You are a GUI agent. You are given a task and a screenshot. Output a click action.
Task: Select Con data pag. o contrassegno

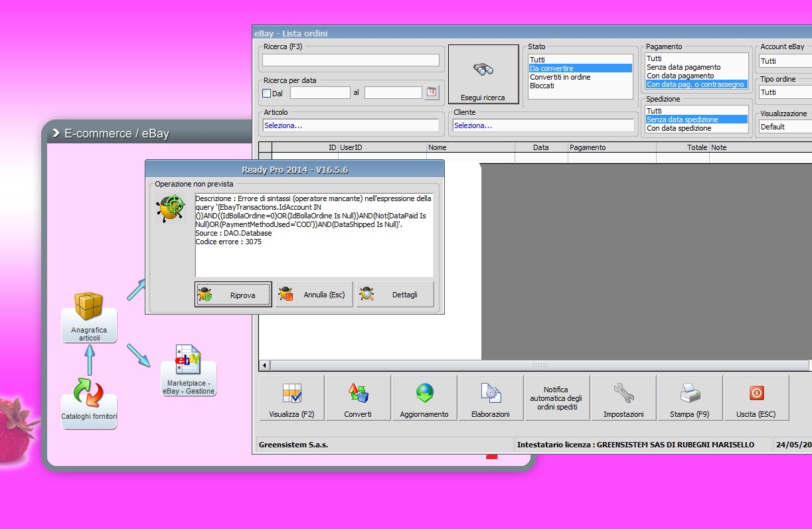pos(696,84)
